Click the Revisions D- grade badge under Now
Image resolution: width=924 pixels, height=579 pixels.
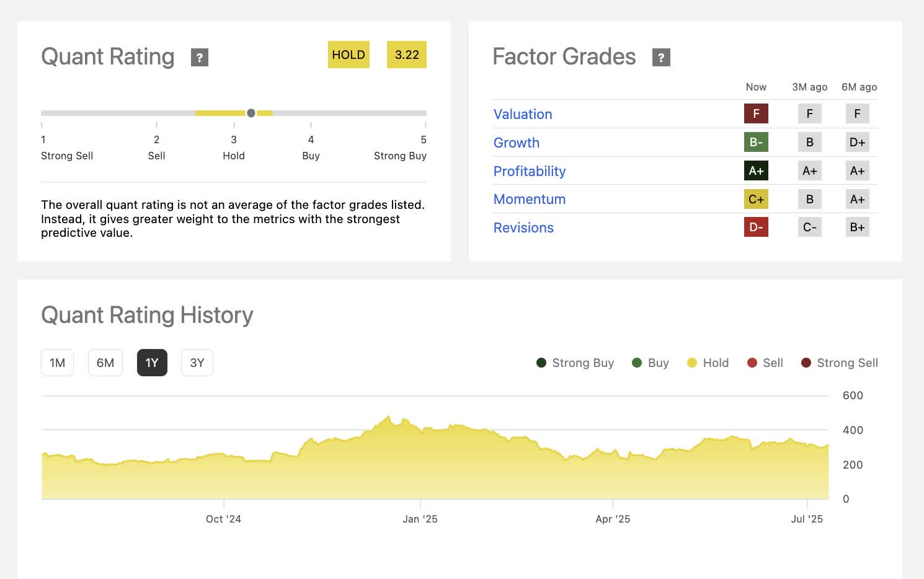pos(756,228)
